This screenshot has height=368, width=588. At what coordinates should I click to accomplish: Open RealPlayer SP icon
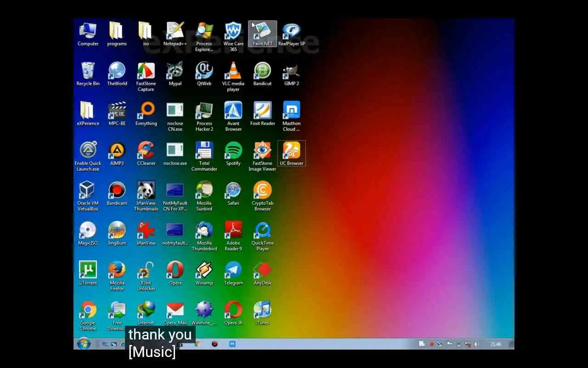[292, 34]
